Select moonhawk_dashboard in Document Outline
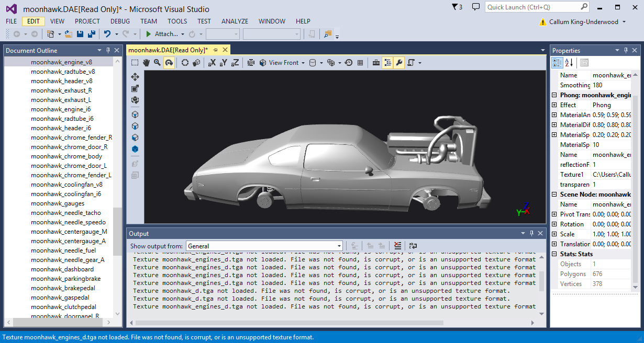Screen dimensions: 644x343 click(x=62, y=269)
